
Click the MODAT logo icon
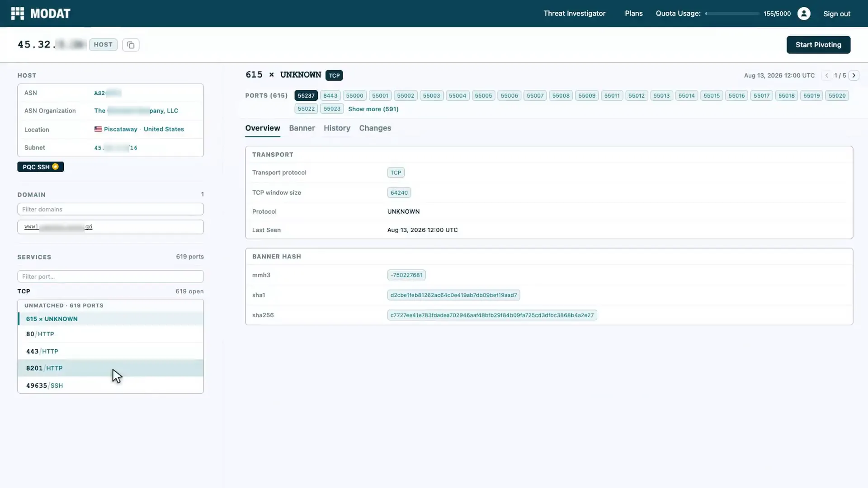tap(17, 14)
